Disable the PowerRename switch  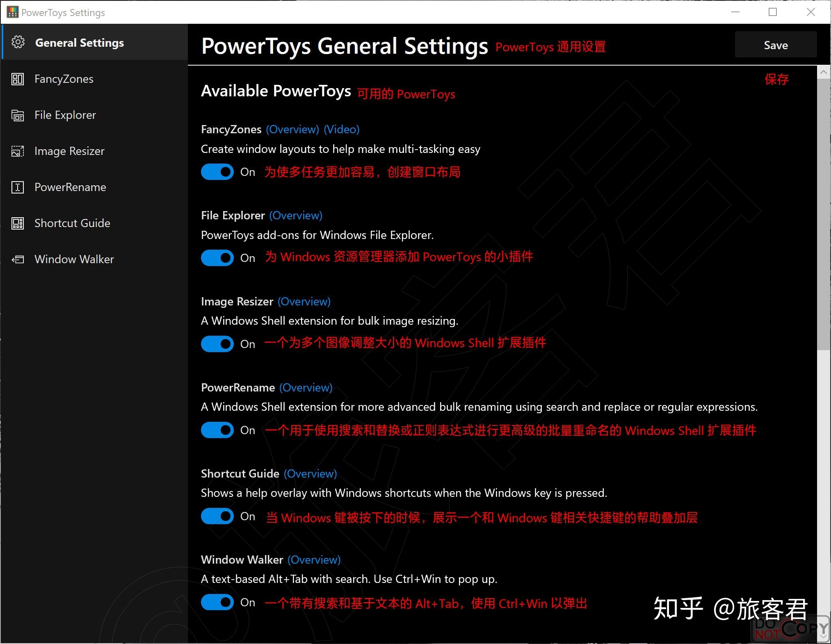tap(217, 430)
